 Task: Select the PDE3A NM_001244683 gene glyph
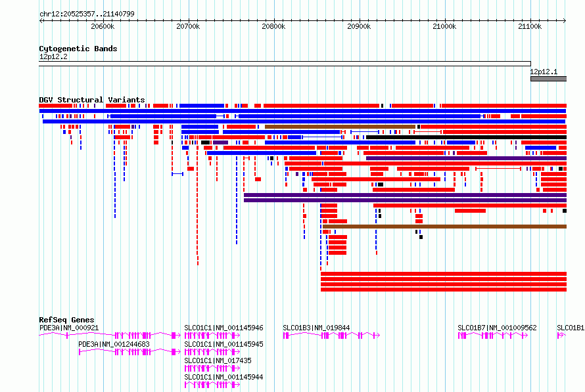[129, 352]
